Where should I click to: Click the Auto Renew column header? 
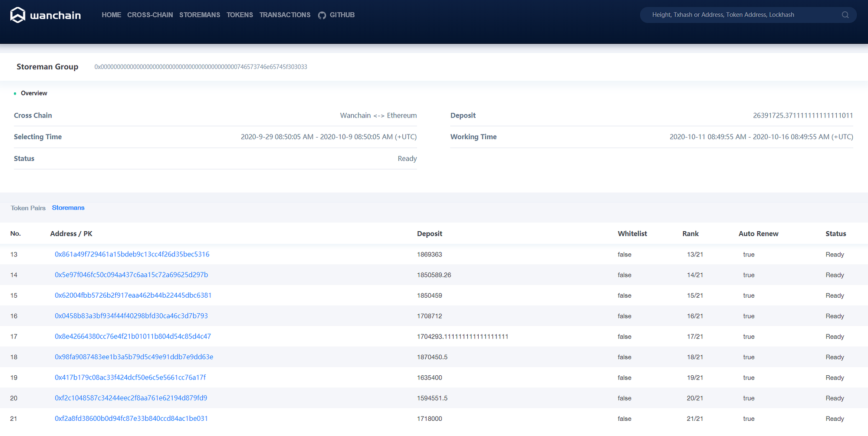(x=759, y=234)
